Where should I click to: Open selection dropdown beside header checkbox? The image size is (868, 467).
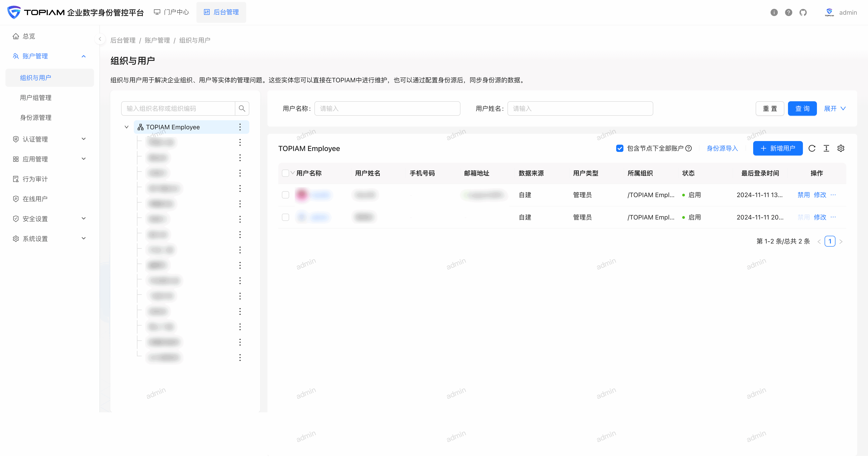(293, 173)
